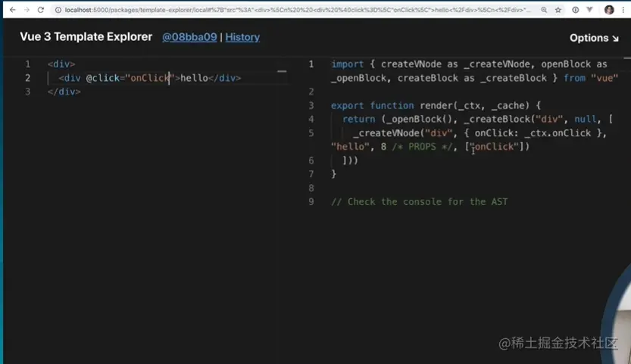This screenshot has height=364, width=631.
Task: Click the localhost URL in address bar
Action: (298, 10)
